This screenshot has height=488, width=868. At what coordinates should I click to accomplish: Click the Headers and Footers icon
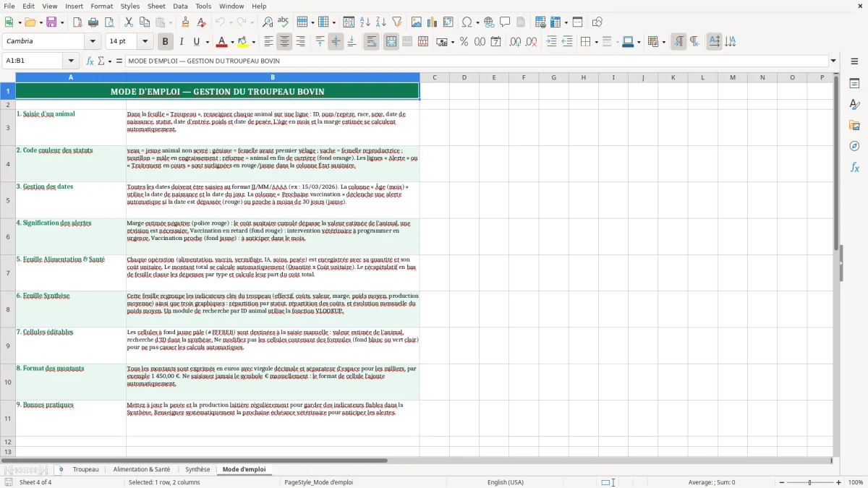[521, 22]
